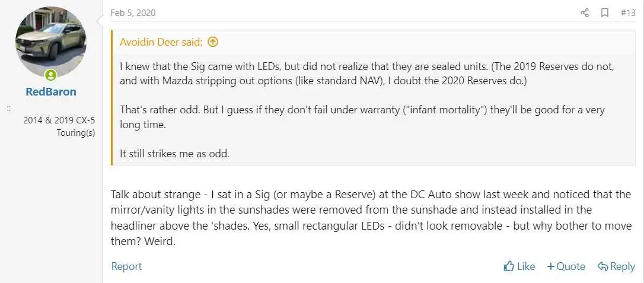Viewport: 644px width, 283px height.
Task: Report this post
Action: (126, 266)
